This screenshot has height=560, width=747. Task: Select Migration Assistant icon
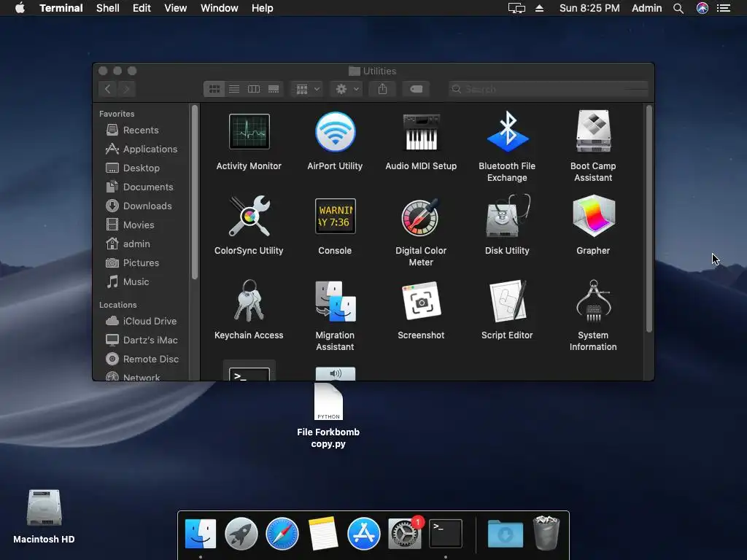pyautogui.click(x=335, y=301)
